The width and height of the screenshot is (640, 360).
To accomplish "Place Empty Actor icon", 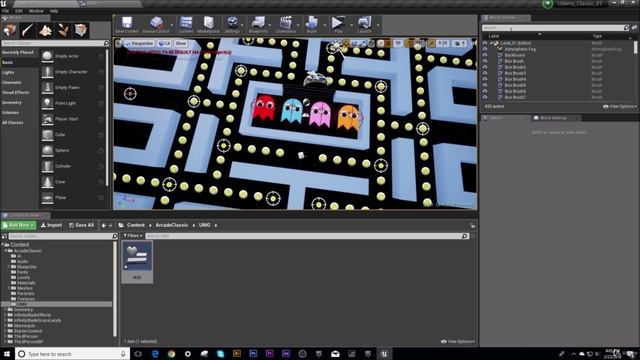I will coord(47,56).
